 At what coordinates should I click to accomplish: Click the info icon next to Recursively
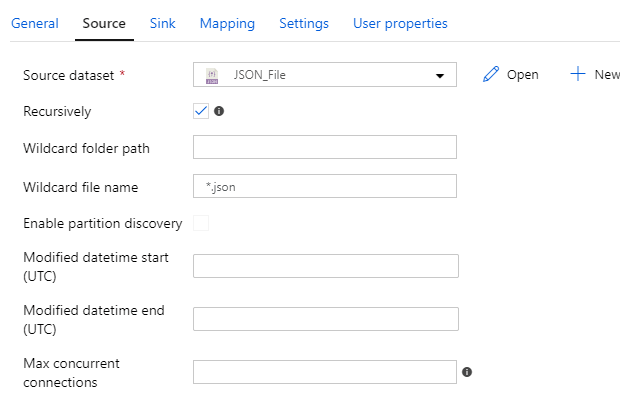(x=219, y=111)
